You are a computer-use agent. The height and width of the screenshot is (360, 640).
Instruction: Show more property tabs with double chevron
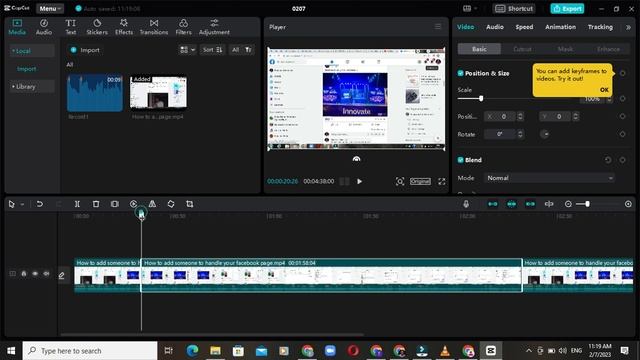tap(628, 27)
